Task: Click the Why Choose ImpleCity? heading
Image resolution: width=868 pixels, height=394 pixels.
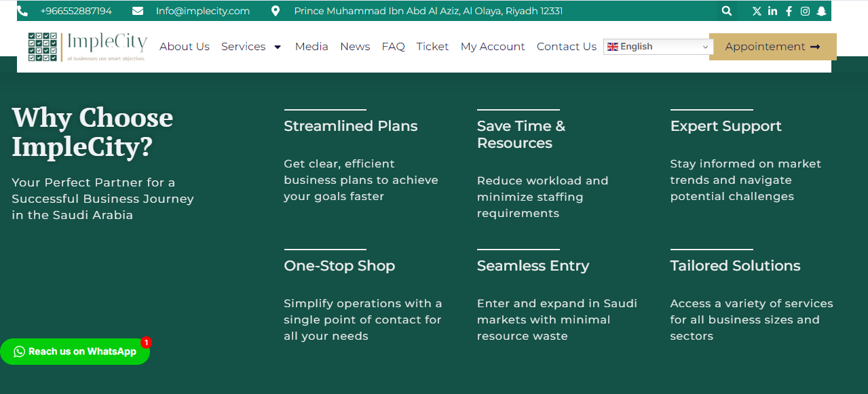Action: (92, 132)
